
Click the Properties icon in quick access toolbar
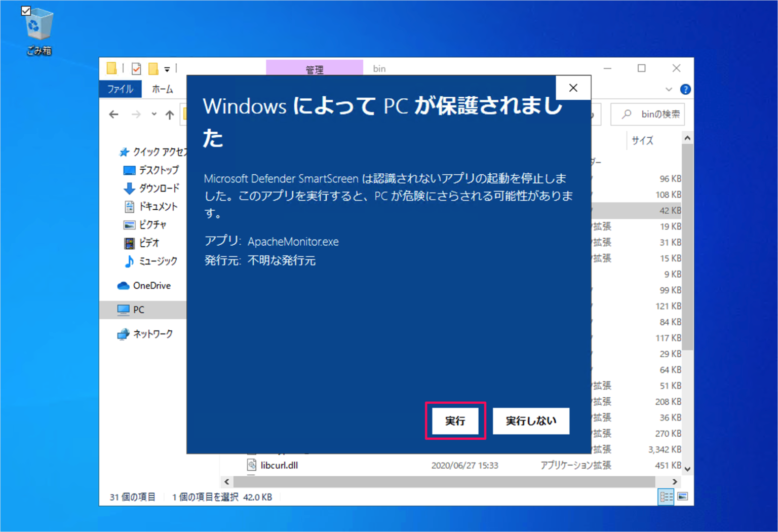click(136, 68)
